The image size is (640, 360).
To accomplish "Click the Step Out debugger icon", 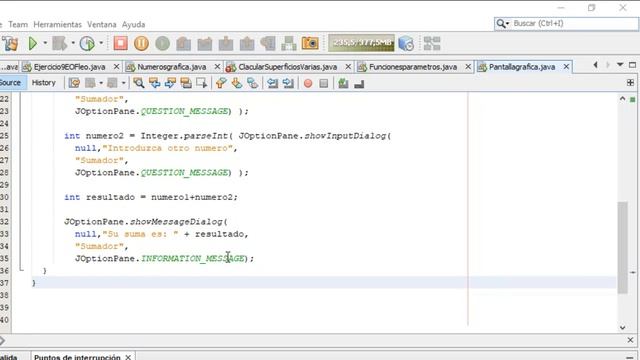I will [247, 43].
